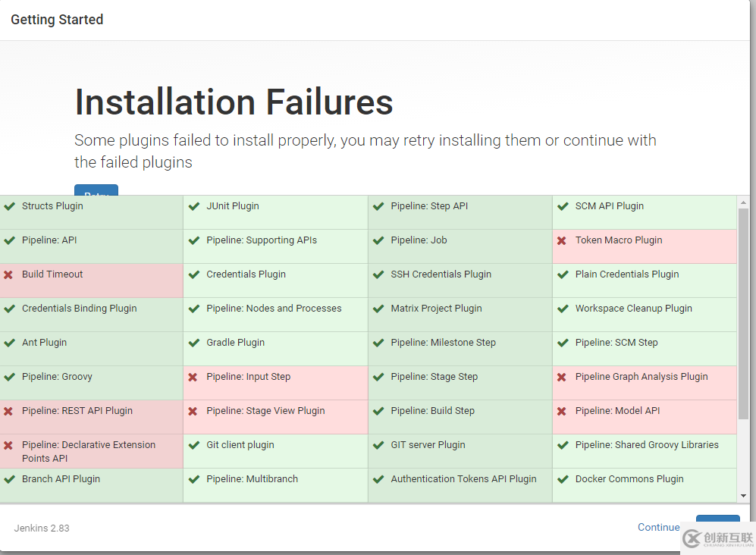This screenshot has width=756, height=555.
Task: Click the Workspace Cleanup Plugin entry
Action: point(633,309)
